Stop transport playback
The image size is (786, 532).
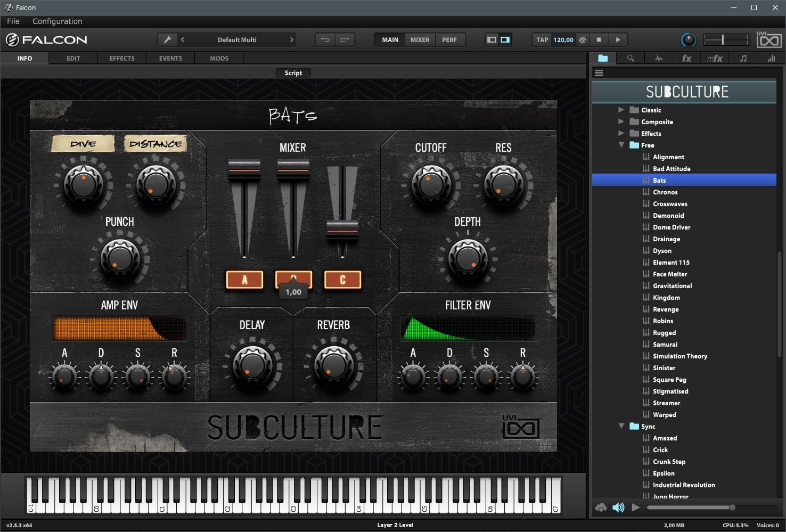coord(599,40)
